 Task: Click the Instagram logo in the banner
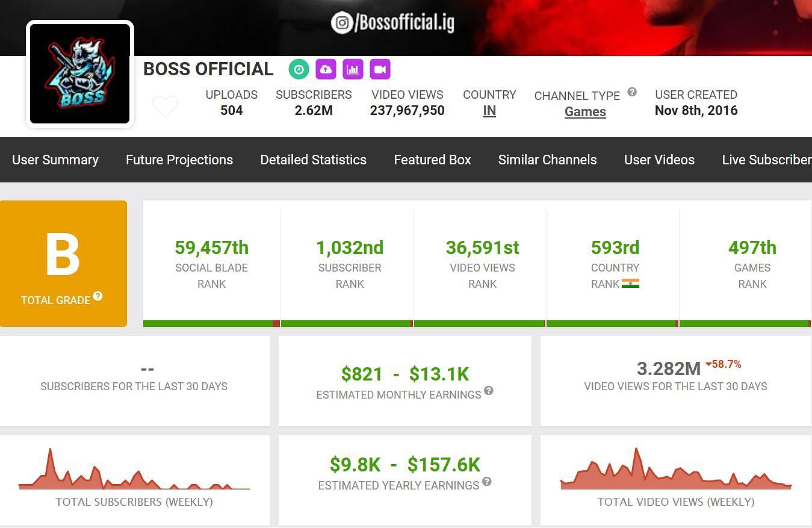click(x=342, y=23)
